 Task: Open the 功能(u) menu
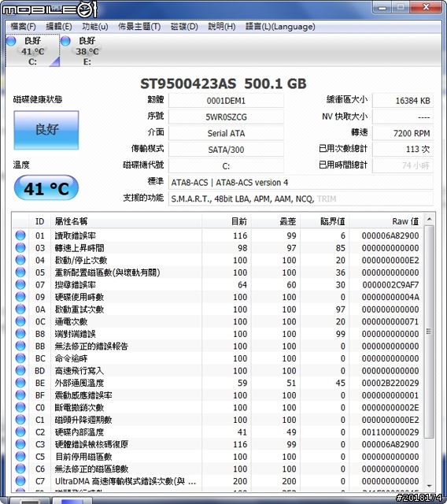click(x=95, y=26)
